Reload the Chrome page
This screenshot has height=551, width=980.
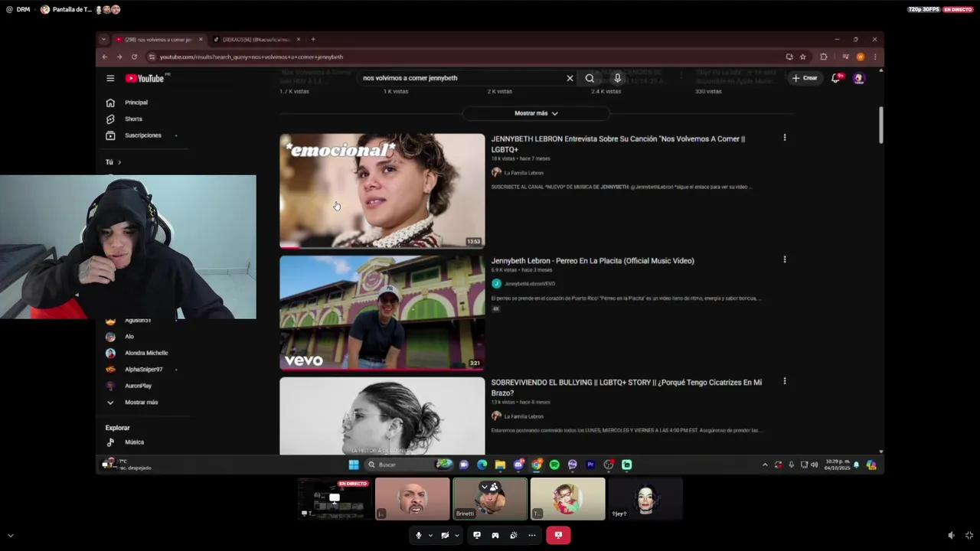click(134, 57)
